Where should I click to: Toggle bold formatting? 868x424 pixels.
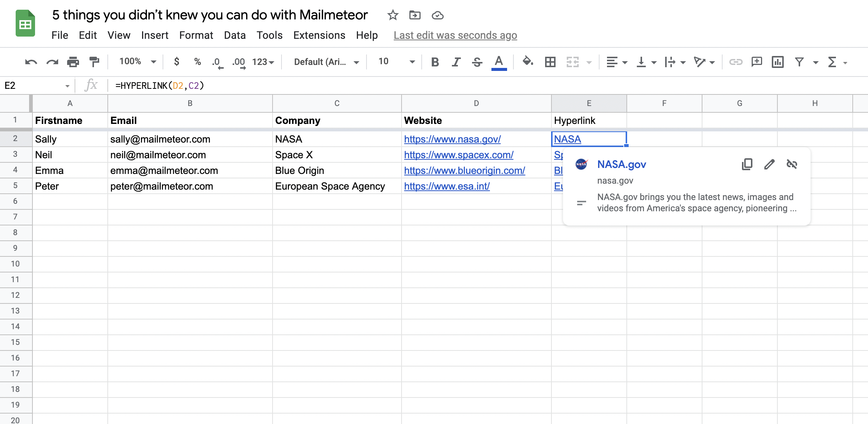tap(435, 62)
